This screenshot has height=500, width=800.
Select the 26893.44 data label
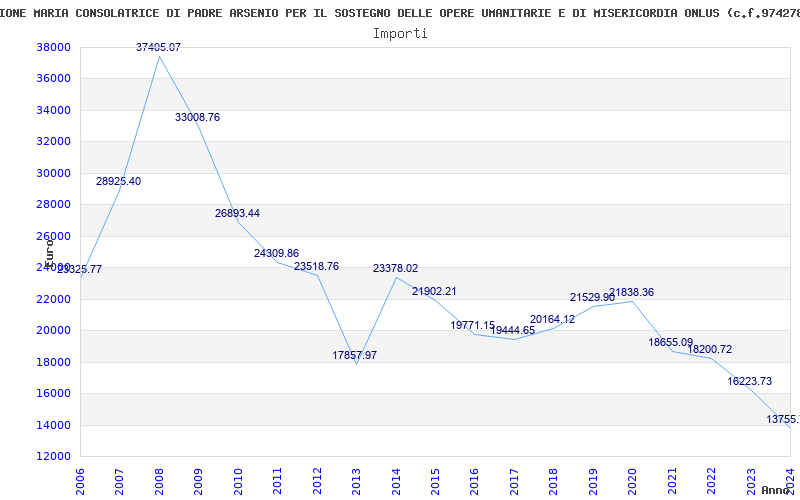[237, 213]
